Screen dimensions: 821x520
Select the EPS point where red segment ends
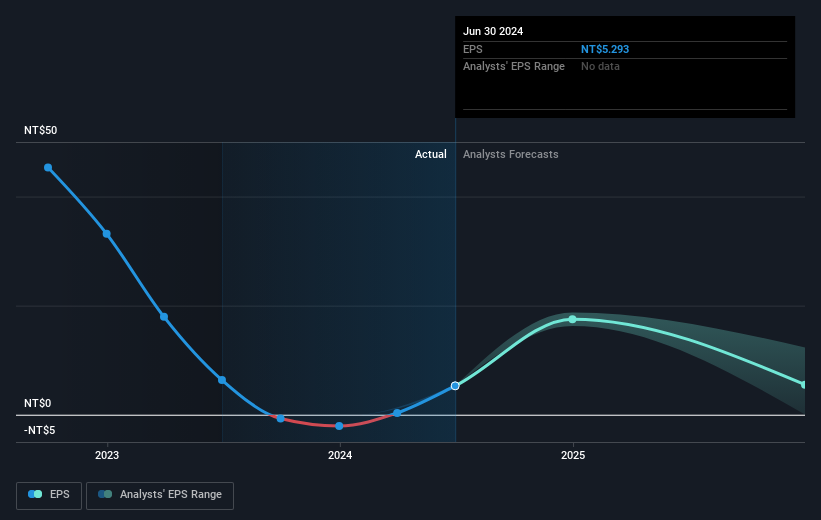(397, 413)
